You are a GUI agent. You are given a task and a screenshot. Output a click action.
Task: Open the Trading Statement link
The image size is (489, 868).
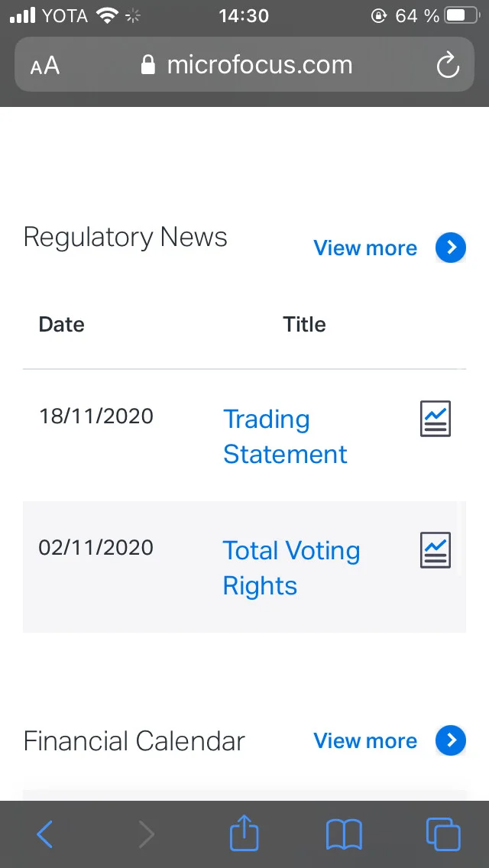tap(285, 437)
